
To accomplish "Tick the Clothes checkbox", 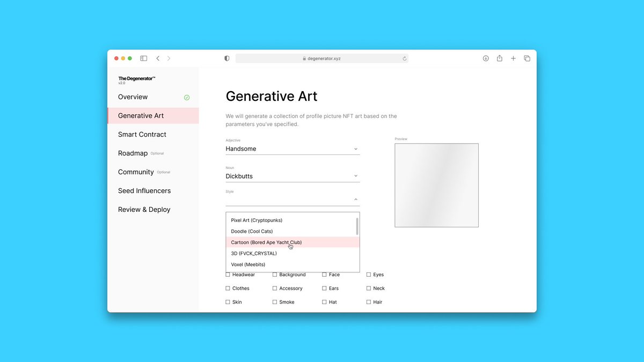I will (x=228, y=289).
